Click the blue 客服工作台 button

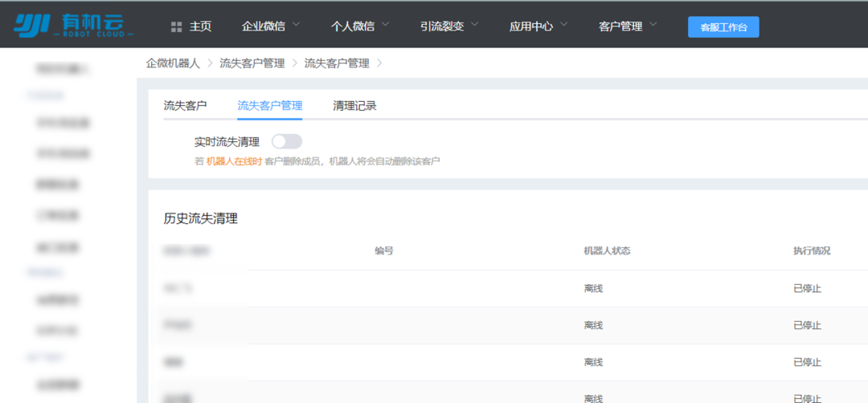pos(723,27)
